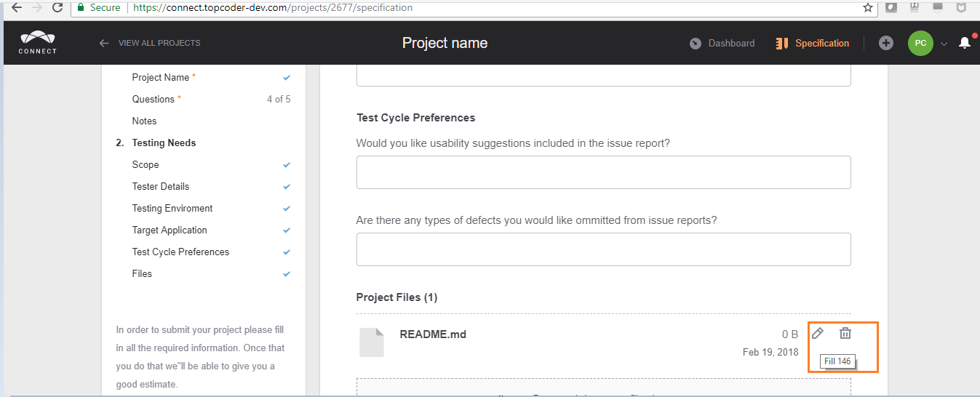Click the browser reload icon
Viewport: 980px width, 397px height.
(x=57, y=8)
